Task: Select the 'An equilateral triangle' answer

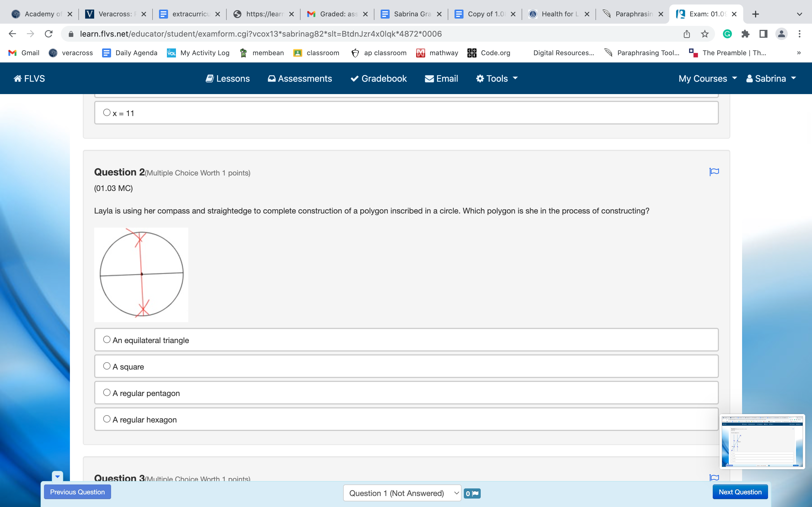Action: point(107,340)
